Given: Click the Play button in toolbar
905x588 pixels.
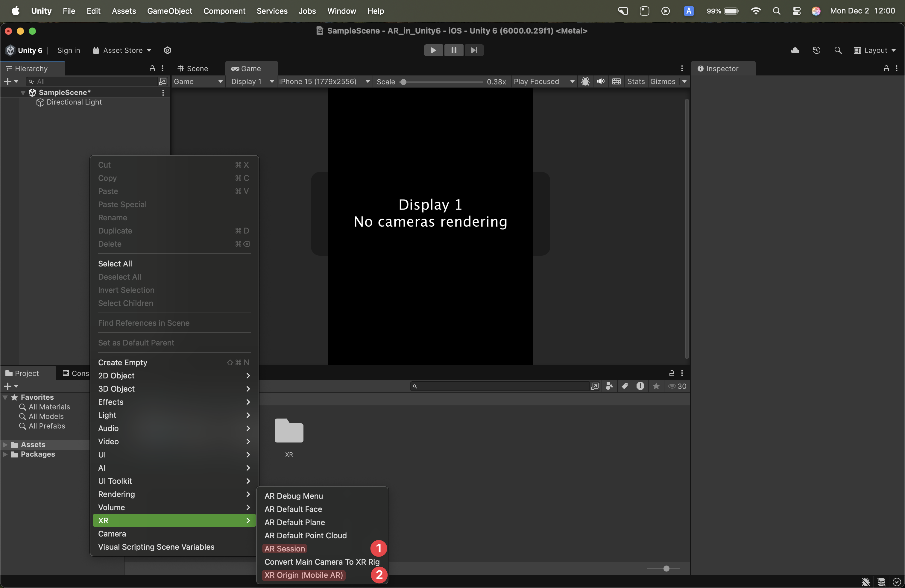Looking at the screenshot, I should tap(433, 50).
